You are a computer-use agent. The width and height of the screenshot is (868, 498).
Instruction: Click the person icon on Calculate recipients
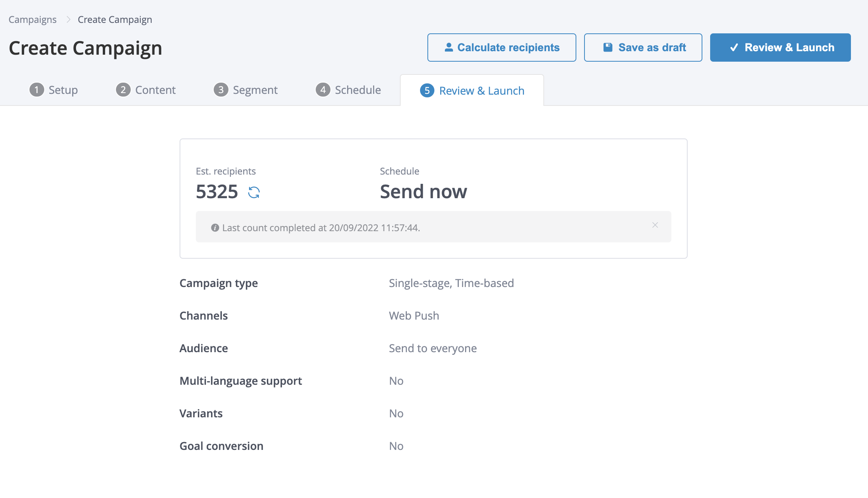point(449,47)
